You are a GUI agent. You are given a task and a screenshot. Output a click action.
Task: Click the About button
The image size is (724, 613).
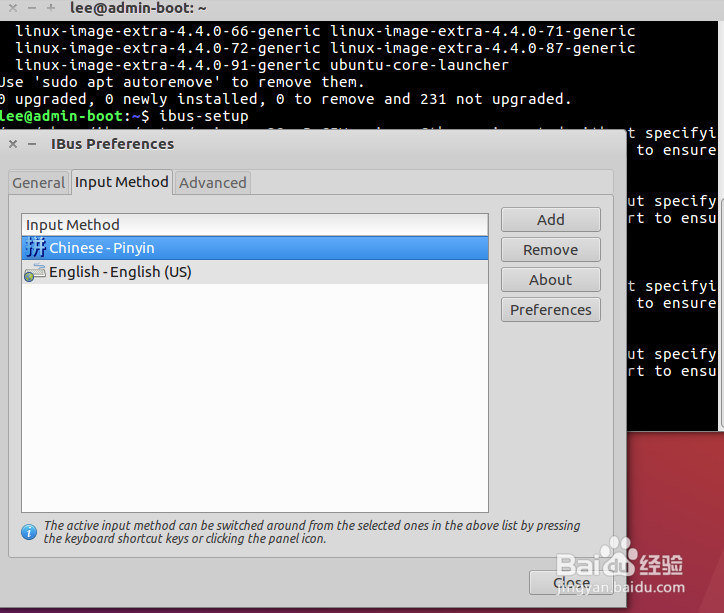[x=550, y=280]
